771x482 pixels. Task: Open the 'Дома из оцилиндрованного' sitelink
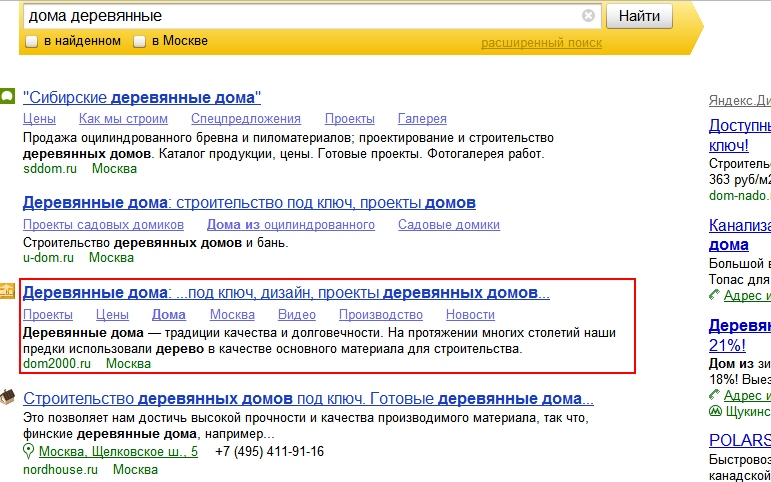[x=291, y=225]
